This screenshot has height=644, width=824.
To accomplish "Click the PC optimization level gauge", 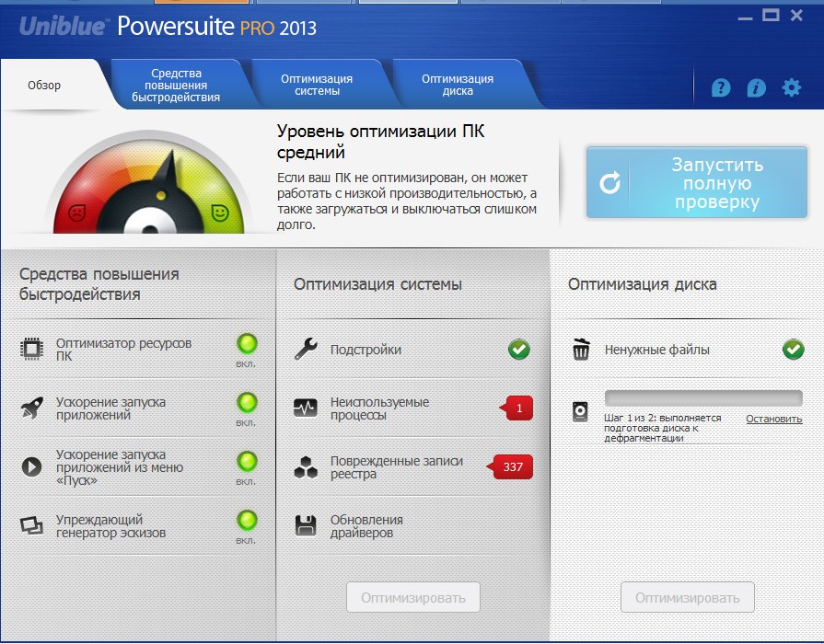I will tap(149, 182).
